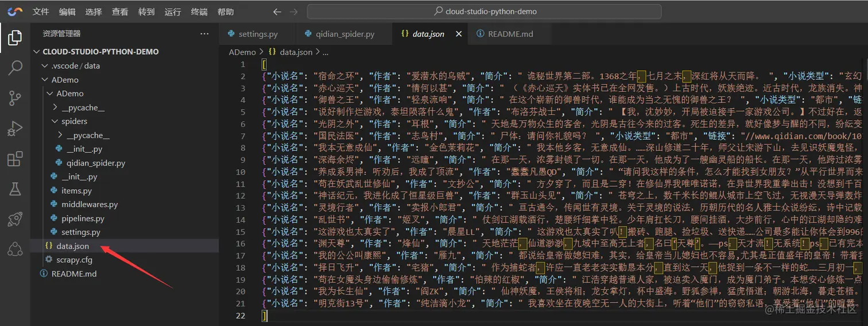Open the 转到 menu

pos(146,11)
